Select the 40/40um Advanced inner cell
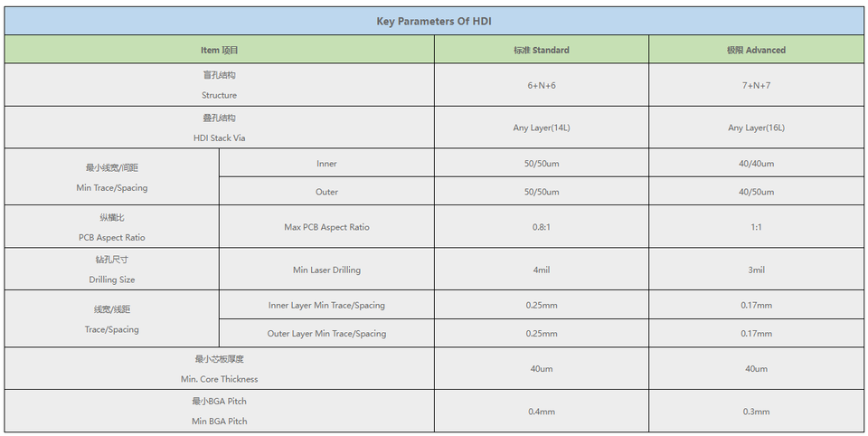The height and width of the screenshot is (436, 868). pyautogui.click(x=756, y=164)
